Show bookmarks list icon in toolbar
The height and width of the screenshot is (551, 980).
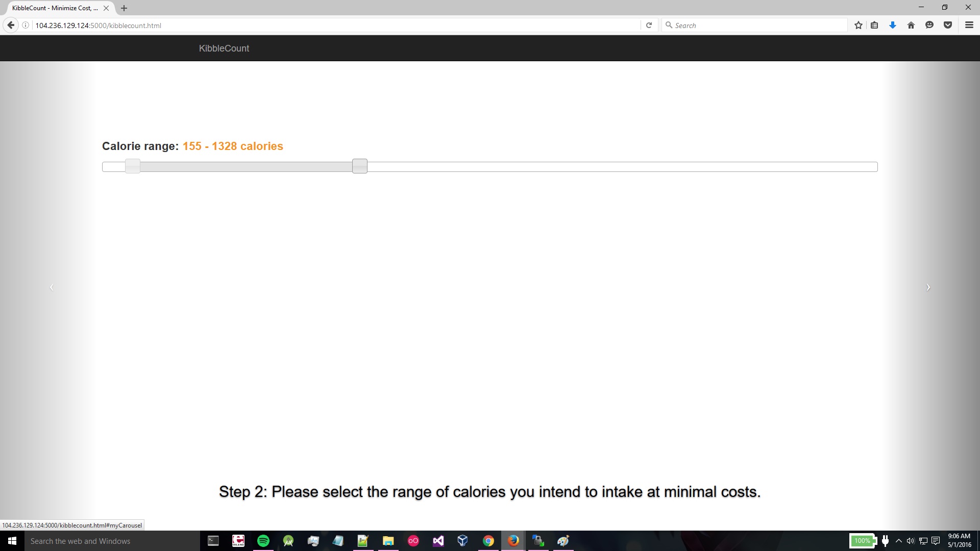(x=874, y=26)
